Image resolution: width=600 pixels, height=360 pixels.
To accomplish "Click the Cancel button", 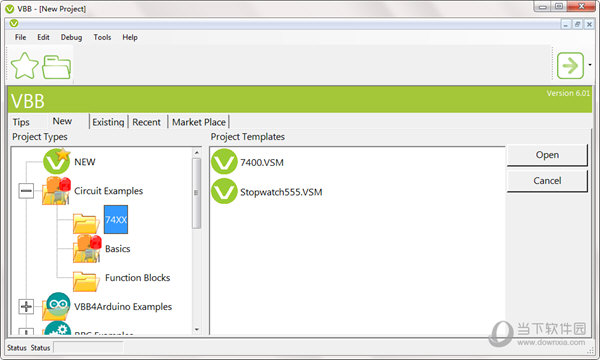I will (547, 181).
